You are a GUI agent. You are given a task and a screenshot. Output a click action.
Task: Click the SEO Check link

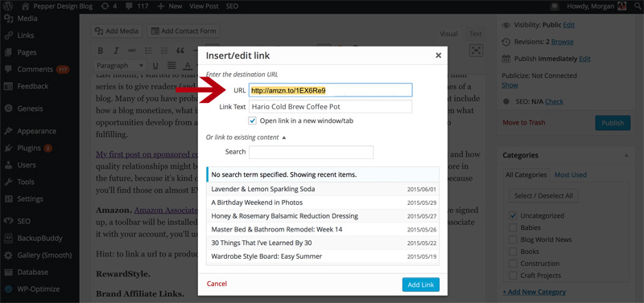coord(554,101)
